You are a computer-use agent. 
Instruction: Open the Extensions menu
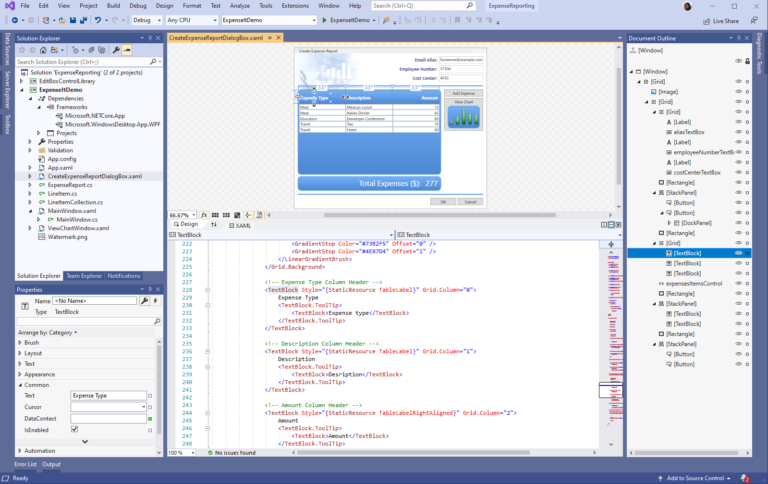coord(295,6)
